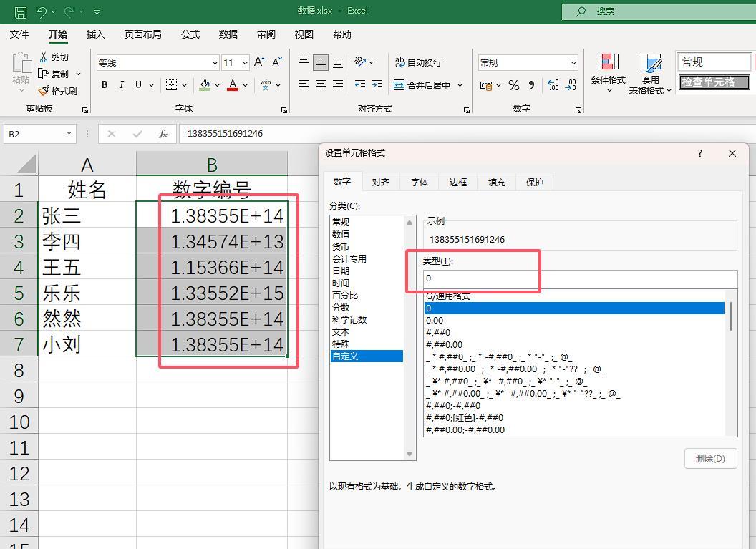Open the Name Box dropdown arrow
Screen dimensions: 756x549
(69, 134)
